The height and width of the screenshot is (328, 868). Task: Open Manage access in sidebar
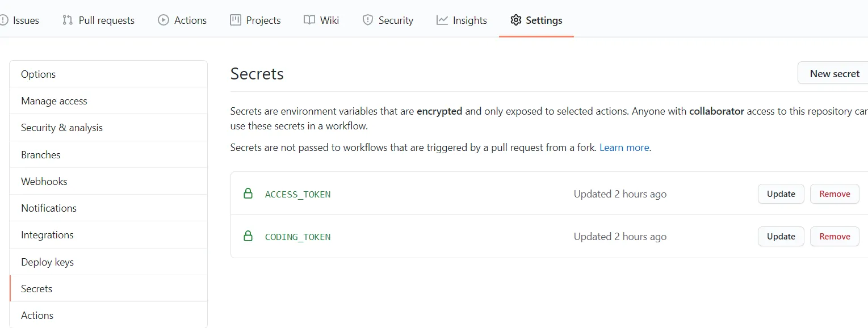[54, 101]
